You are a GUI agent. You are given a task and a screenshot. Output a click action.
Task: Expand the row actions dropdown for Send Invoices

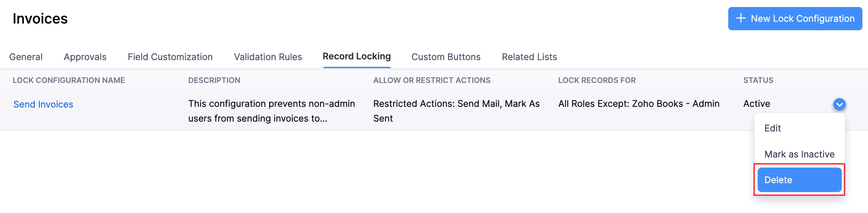pyautogui.click(x=839, y=104)
